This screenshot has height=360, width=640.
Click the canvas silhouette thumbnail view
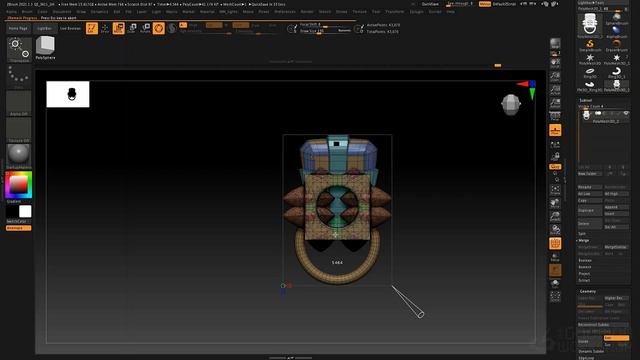pyautogui.click(x=68, y=94)
